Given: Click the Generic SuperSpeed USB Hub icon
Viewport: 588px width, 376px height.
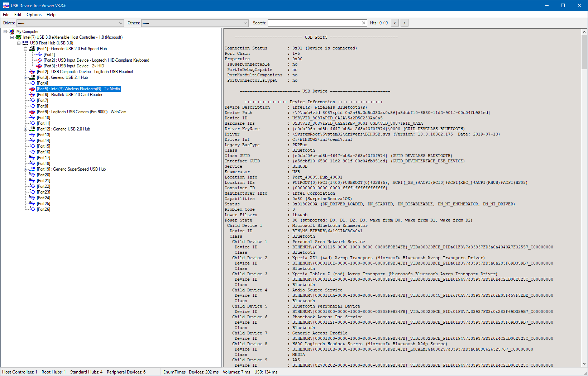Looking at the screenshot, I should tap(32, 169).
